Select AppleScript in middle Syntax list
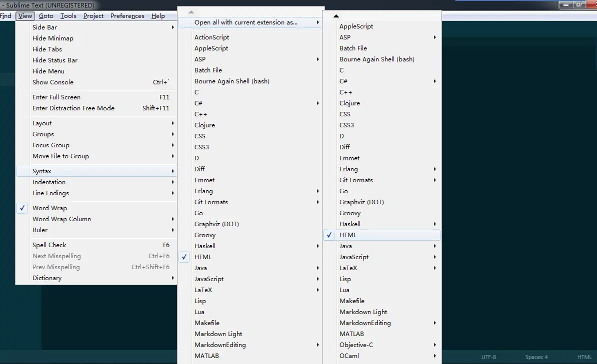 [x=250, y=48]
